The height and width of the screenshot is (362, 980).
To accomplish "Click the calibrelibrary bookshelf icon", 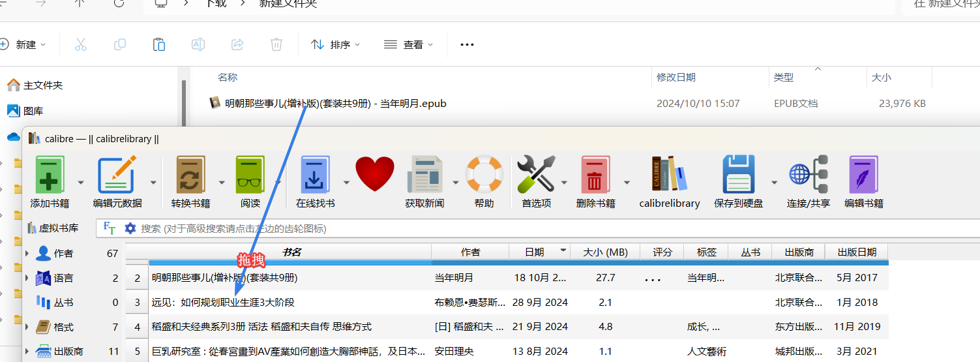I will coord(669,174).
